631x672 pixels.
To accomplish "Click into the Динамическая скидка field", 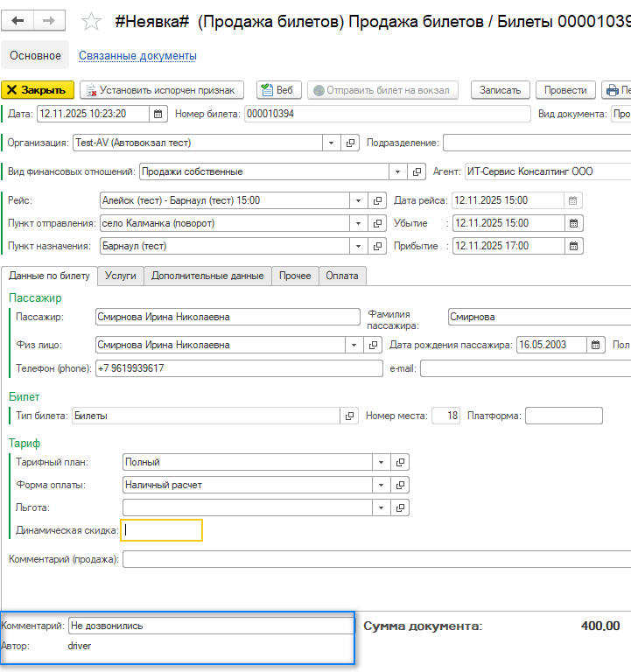I will click(x=162, y=529).
